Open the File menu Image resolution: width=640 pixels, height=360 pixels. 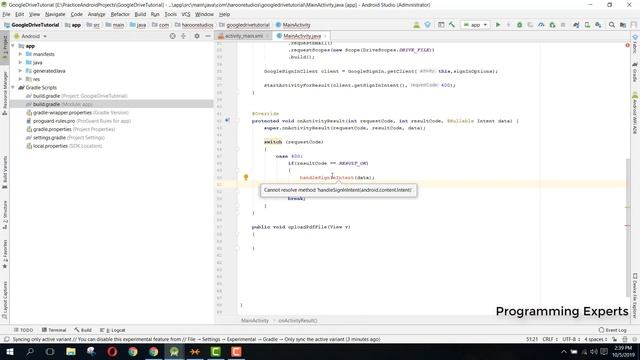pos(6,14)
